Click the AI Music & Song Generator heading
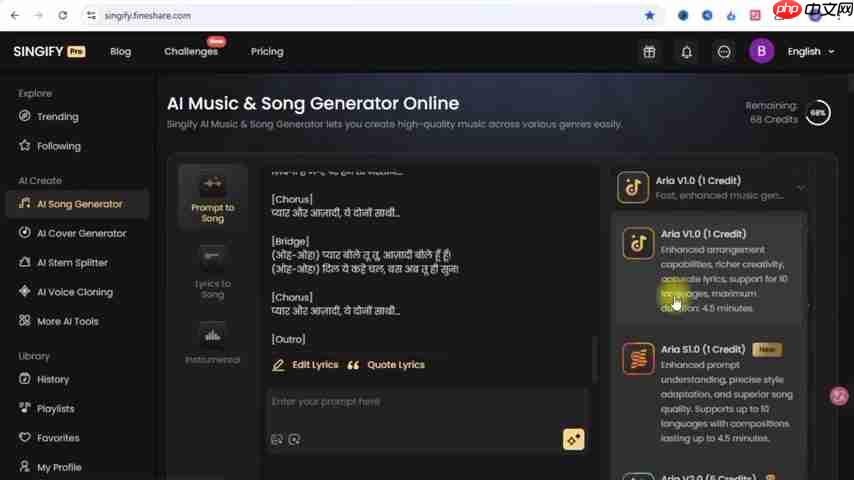The width and height of the screenshot is (854, 480). tap(313, 104)
